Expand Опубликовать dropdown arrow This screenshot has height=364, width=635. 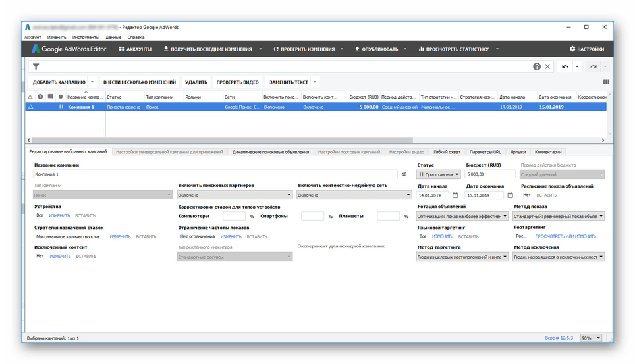tap(405, 49)
